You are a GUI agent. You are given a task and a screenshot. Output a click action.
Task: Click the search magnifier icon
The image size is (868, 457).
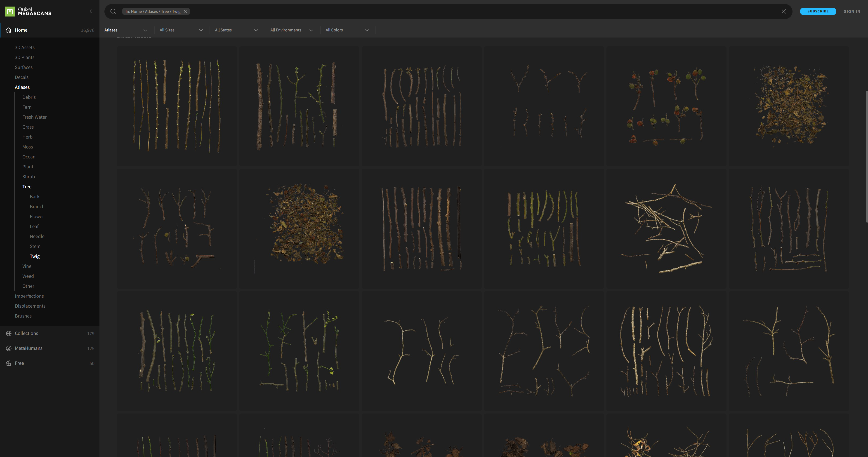click(113, 12)
